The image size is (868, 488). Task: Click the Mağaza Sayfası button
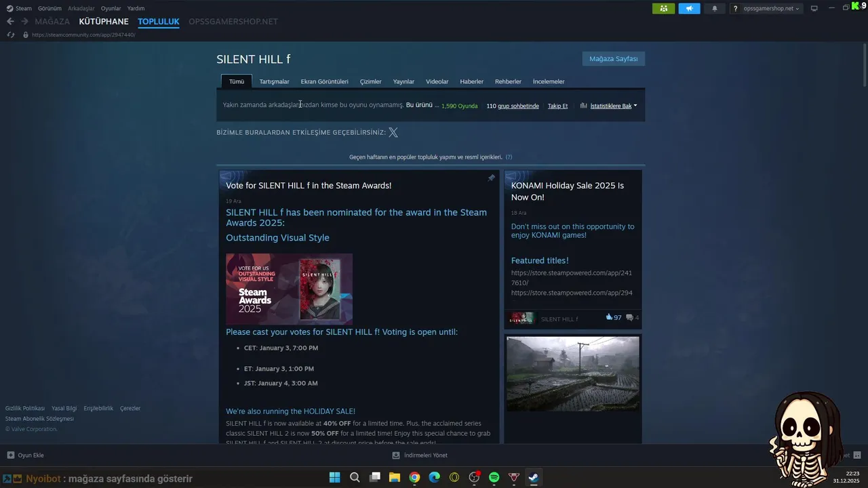coord(613,59)
